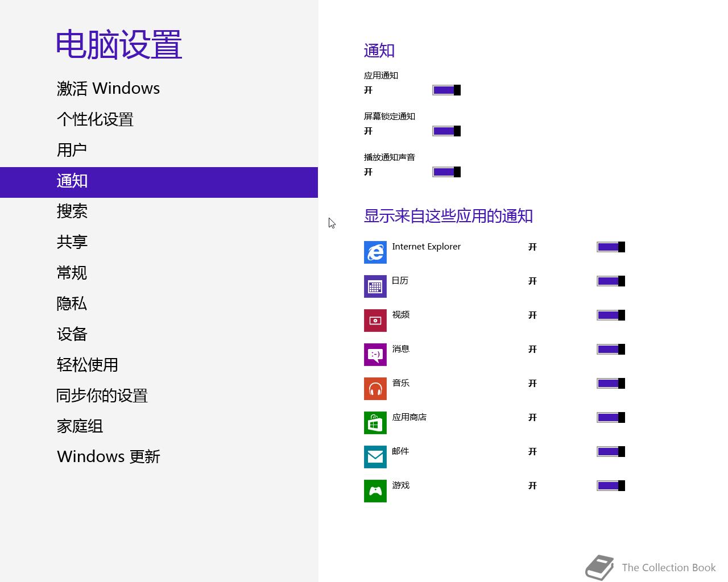Click the 视频 app label

(x=401, y=315)
